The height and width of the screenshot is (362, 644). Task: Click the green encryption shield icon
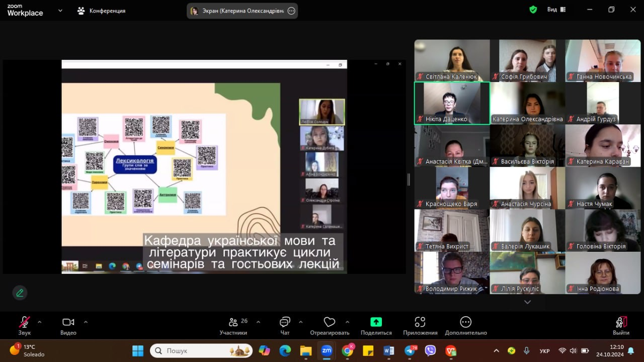pyautogui.click(x=533, y=10)
